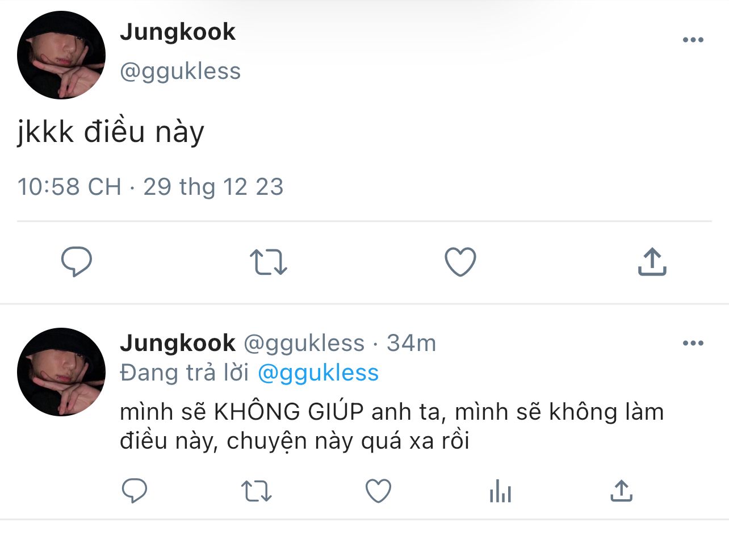The height and width of the screenshot is (560, 729).
Task: Reply to the main tweet "jkkk điều này"
Action: pos(77,262)
